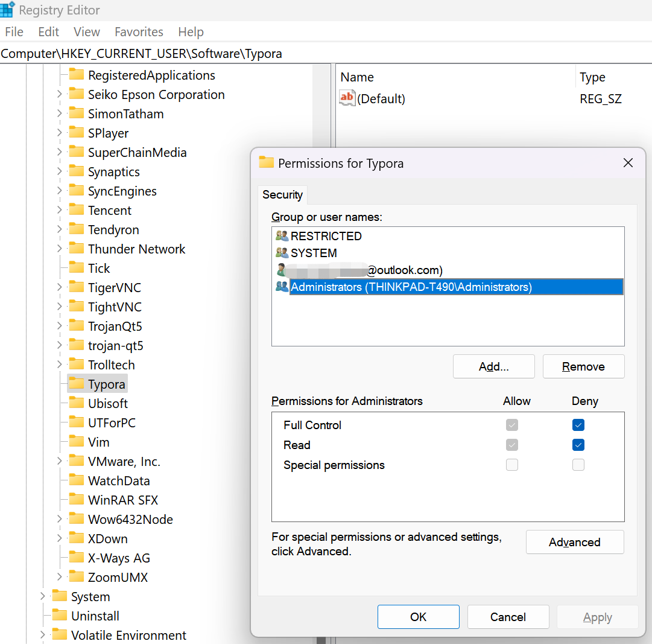Expand the VMware, Inc. key
This screenshot has width=652, height=644.
[59, 461]
